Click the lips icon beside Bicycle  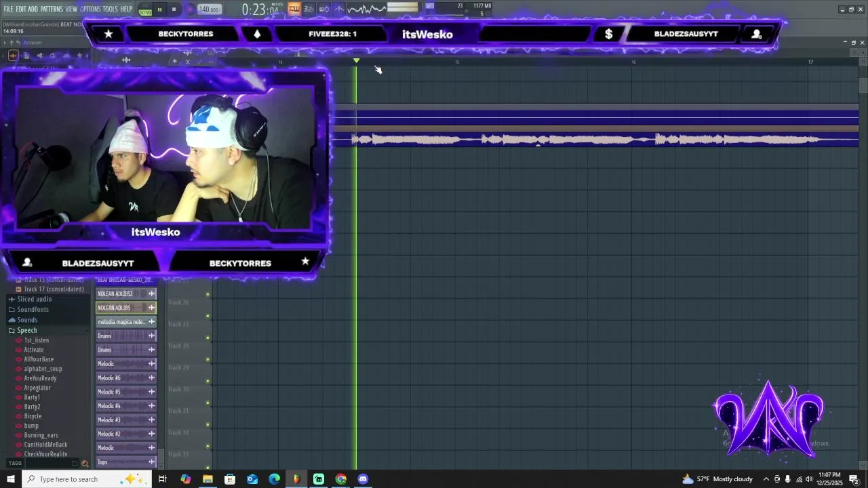18,416
